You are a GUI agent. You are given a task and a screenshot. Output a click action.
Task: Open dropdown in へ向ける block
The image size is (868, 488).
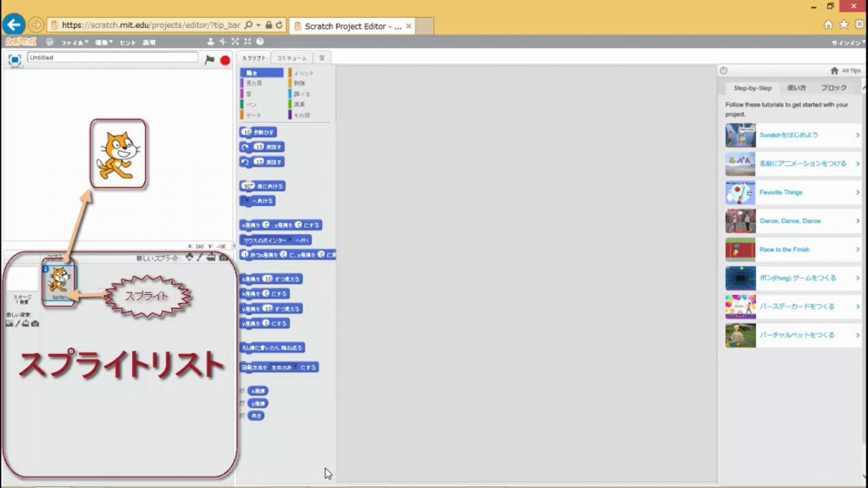[247, 200]
